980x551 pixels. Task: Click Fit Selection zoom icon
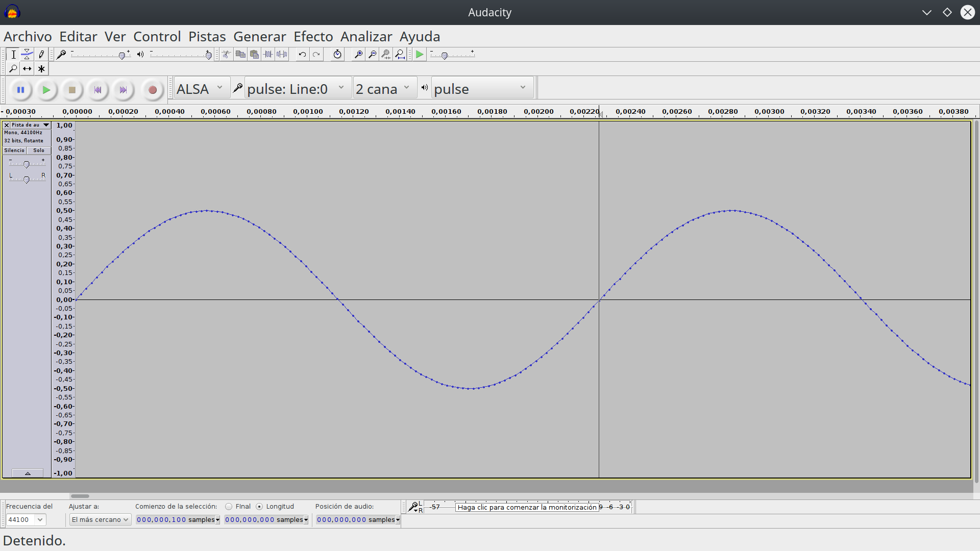click(x=386, y=55)
